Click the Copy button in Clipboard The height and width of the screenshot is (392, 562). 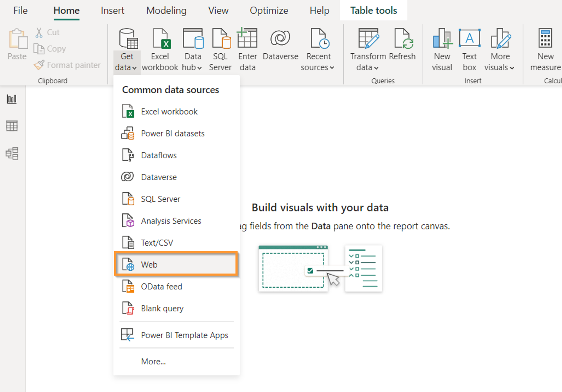coord(50,49)
